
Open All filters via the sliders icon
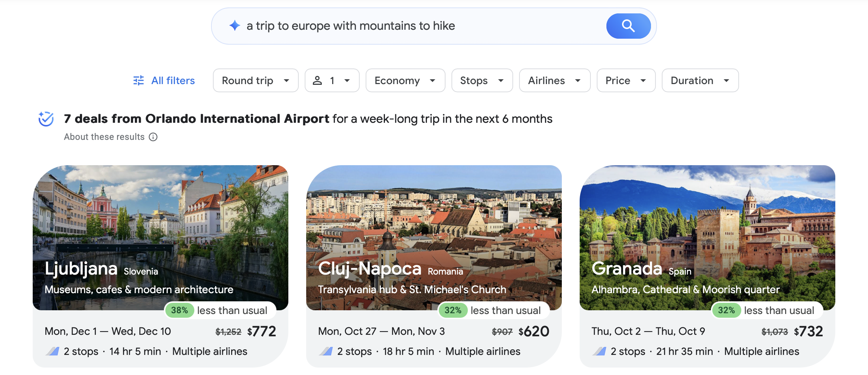(139, 80)
